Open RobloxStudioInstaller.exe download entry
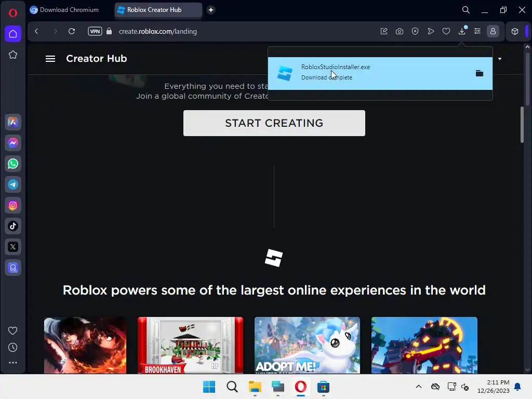 coord(380,73)
